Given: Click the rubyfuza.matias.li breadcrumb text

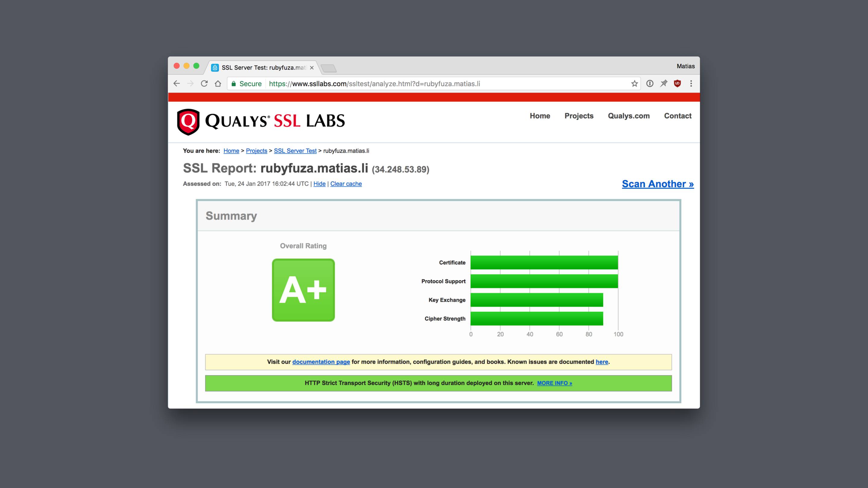Looking at the screenshot, I should (346, 151).
